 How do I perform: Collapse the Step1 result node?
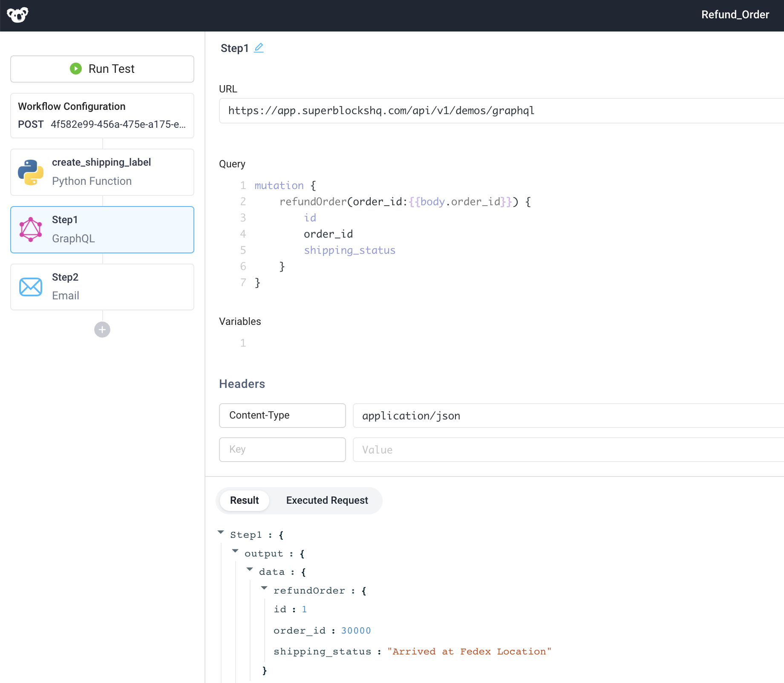pyautogui.click(x=221, y=532)
